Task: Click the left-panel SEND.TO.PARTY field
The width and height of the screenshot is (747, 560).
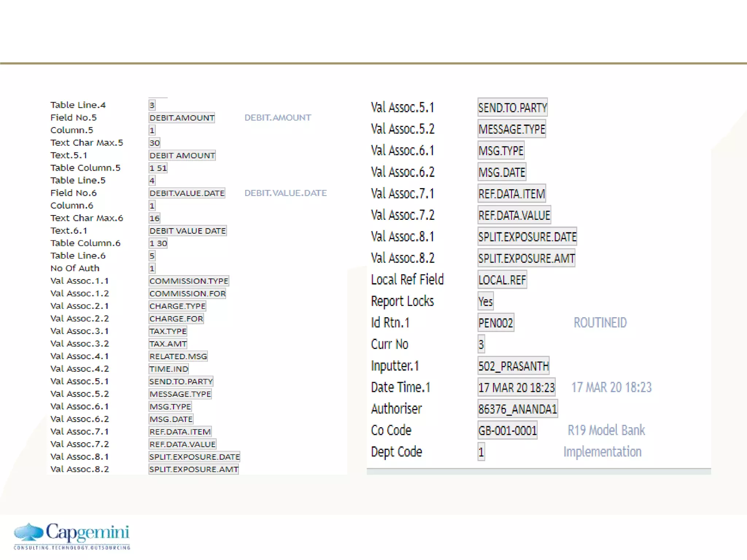Action: click(181, 382)
